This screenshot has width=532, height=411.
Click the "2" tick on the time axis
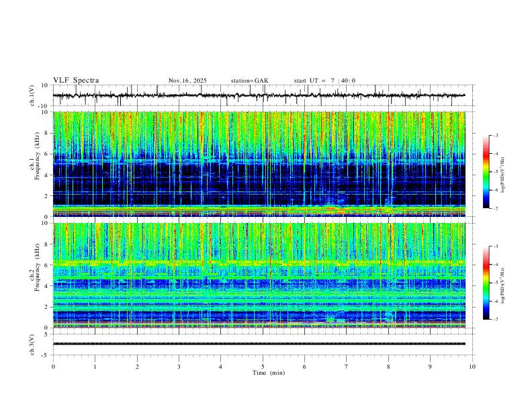(137, 367)
